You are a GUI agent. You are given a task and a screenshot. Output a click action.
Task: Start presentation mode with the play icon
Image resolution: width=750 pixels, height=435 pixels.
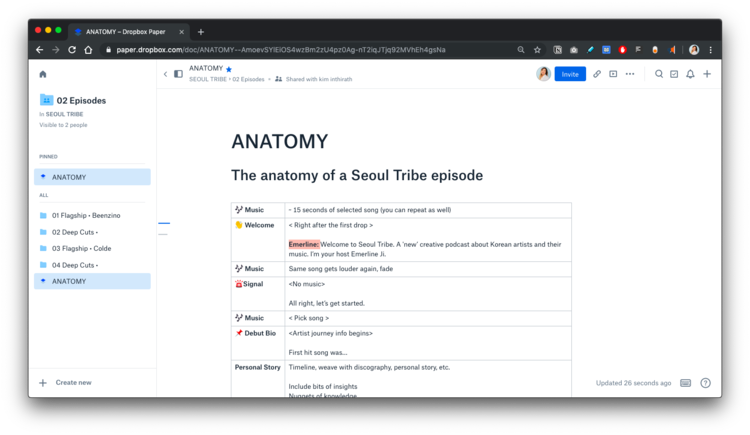(x=613, y=74)
